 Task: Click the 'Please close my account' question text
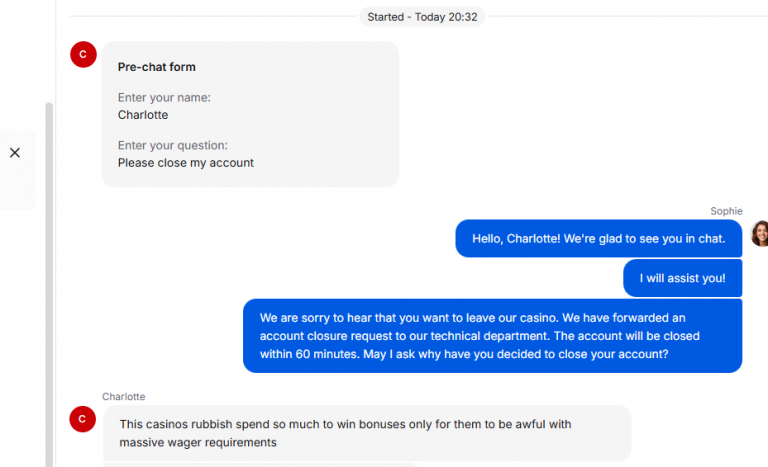point(186,163)
